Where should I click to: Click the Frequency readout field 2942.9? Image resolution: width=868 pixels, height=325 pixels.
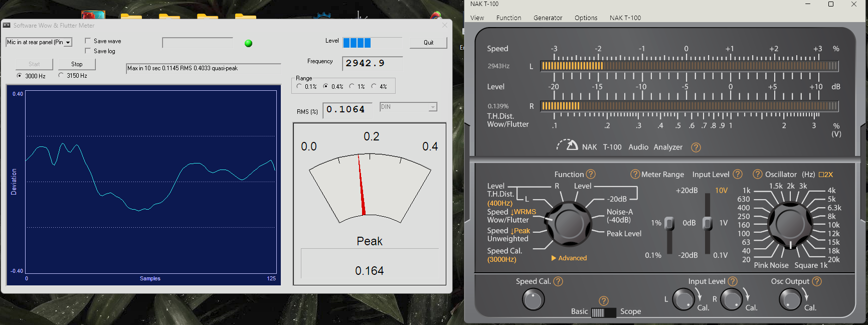(x=372, y=63)
